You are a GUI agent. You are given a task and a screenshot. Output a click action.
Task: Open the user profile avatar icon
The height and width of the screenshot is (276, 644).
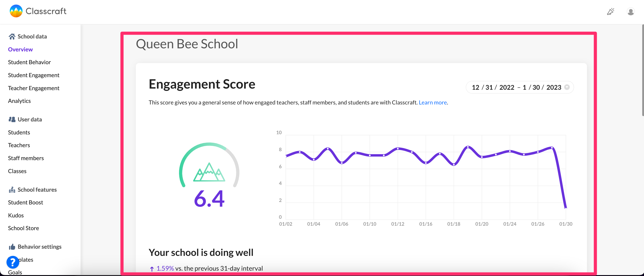[631, 11]
